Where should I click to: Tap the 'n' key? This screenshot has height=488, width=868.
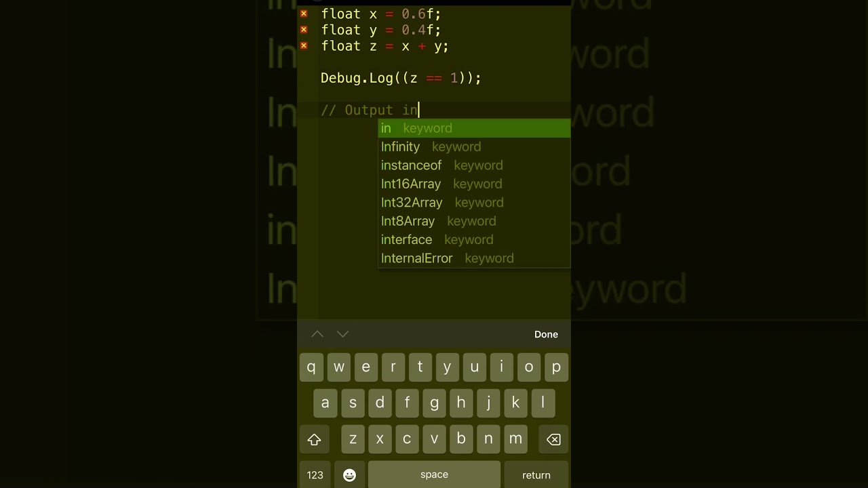[488, 439]
